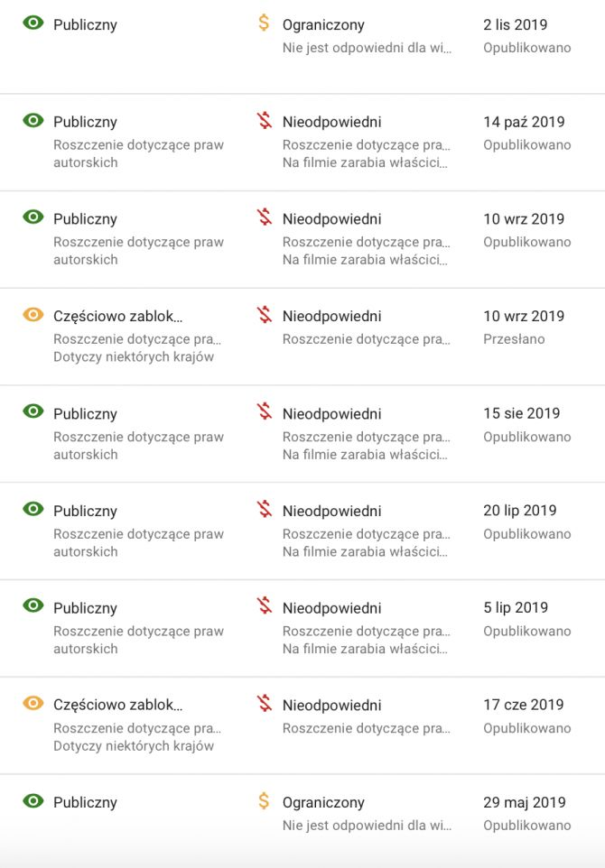This screenshot has height=868, width=605.
Task: Click the orange eye icon in 10 wrz 2019 Przesłano row
Action: [x=33, y=315]
